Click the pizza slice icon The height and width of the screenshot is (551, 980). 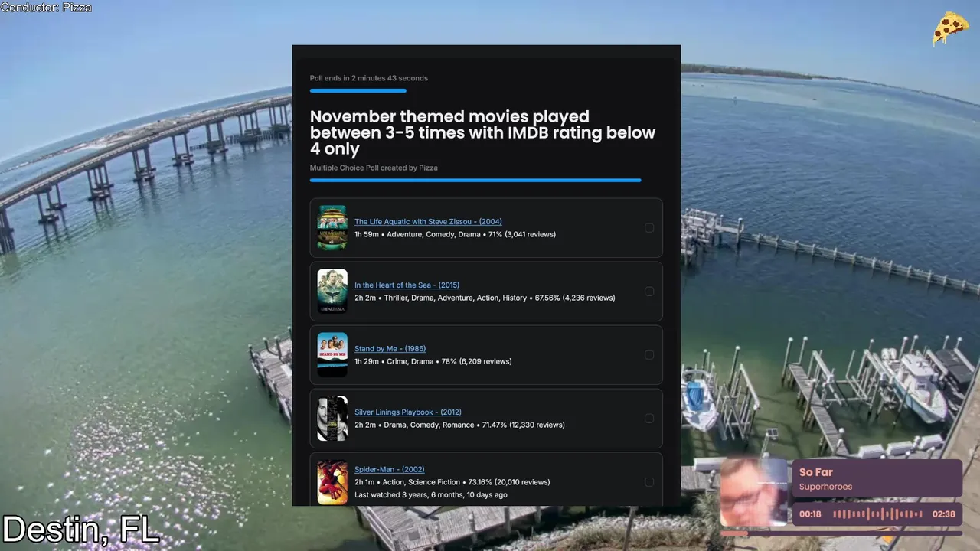pyautogui.click(x=950, y=28)
